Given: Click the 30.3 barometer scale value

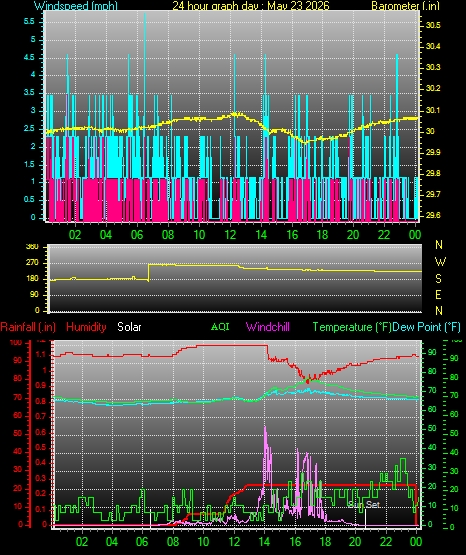Looking at the screenshot, I should tap(433, 67).
